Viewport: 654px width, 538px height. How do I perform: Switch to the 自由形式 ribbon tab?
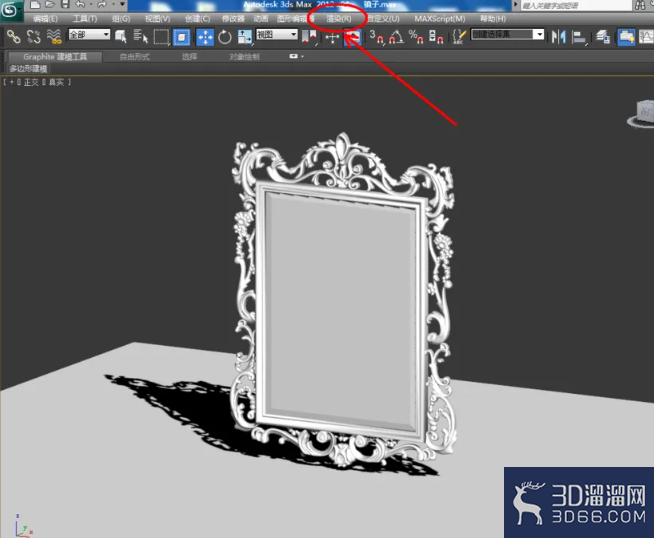134,57
